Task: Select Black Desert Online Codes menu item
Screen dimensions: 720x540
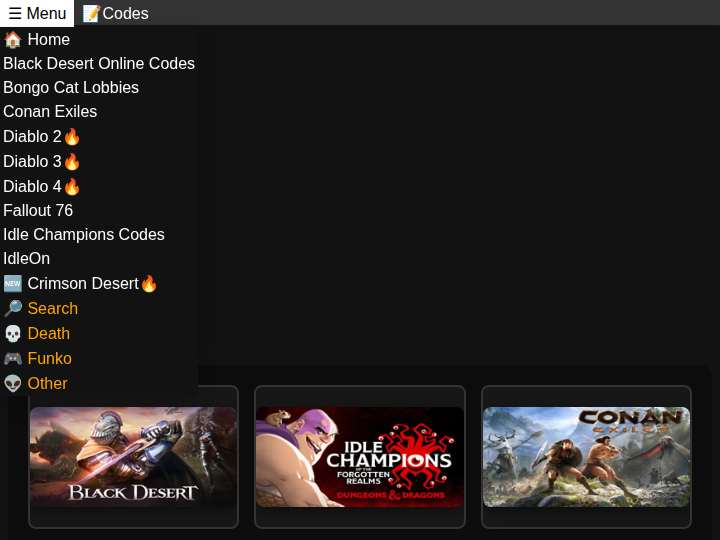Action: click(x=99, y=64)
